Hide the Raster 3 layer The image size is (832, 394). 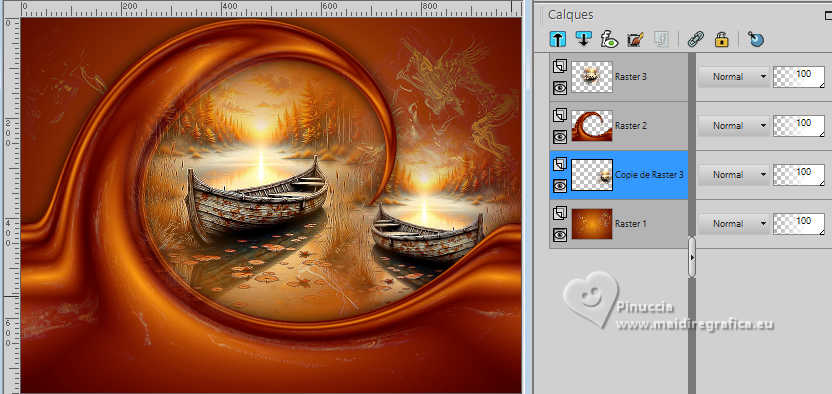(x=560, y=88)
